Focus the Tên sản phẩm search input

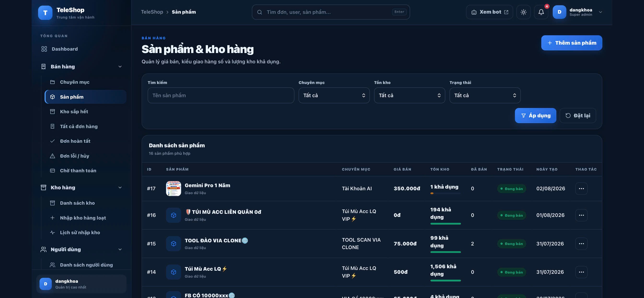pyautogui.click(x=221, y=95)
